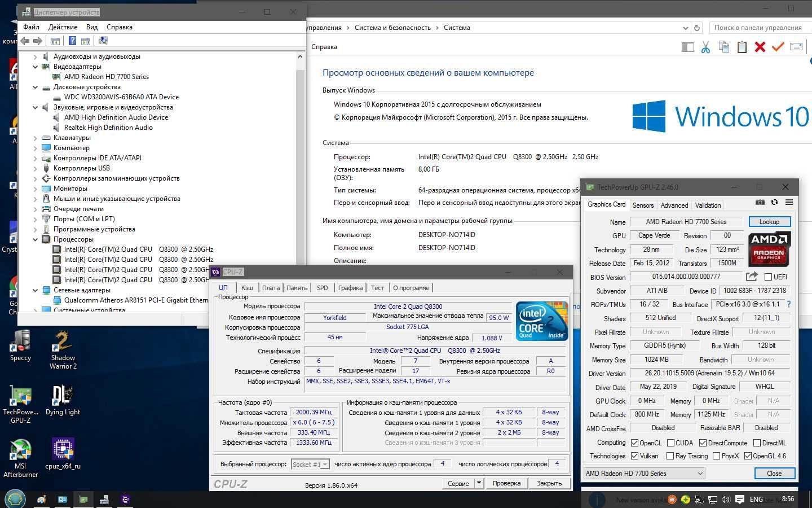Toggle DirectML checkbox
812x508 pixels.
tap(757, 443)
